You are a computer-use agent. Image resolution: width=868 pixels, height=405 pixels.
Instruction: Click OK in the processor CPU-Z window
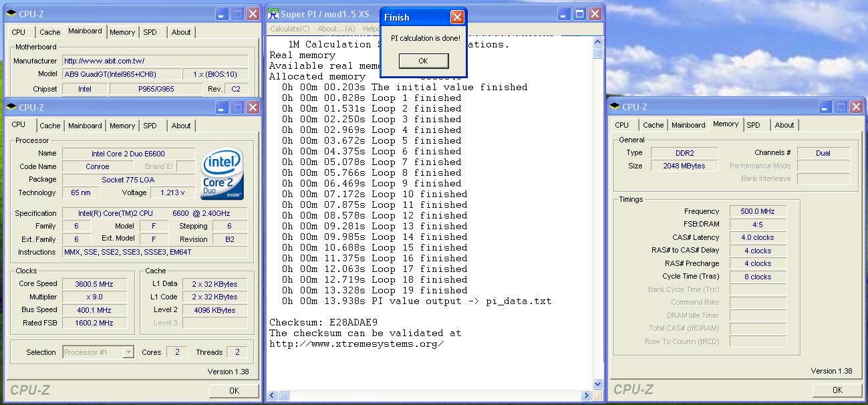[x=234, y=390]
